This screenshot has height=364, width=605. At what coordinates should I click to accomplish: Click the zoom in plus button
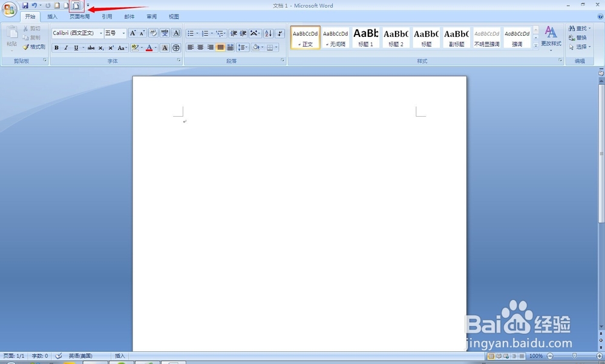[599, 356]
